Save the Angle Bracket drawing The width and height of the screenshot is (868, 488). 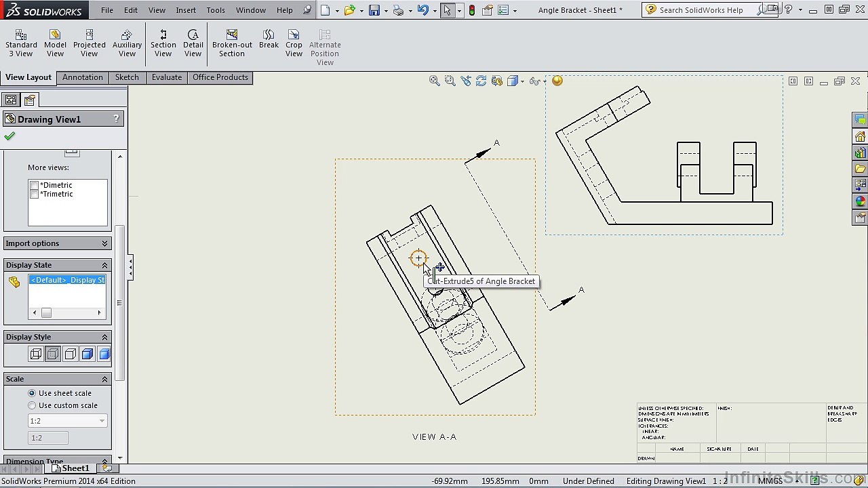pos(374,10)
